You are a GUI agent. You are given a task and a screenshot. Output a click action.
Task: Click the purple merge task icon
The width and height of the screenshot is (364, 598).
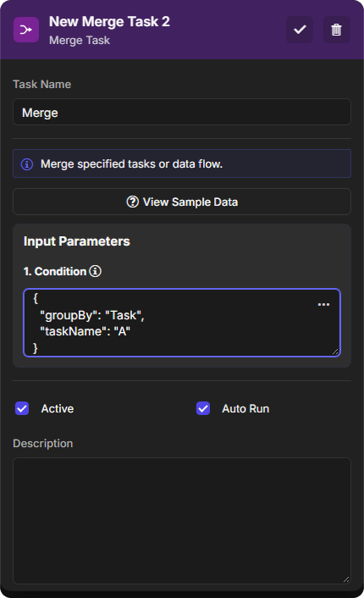[x=26, y=30]
